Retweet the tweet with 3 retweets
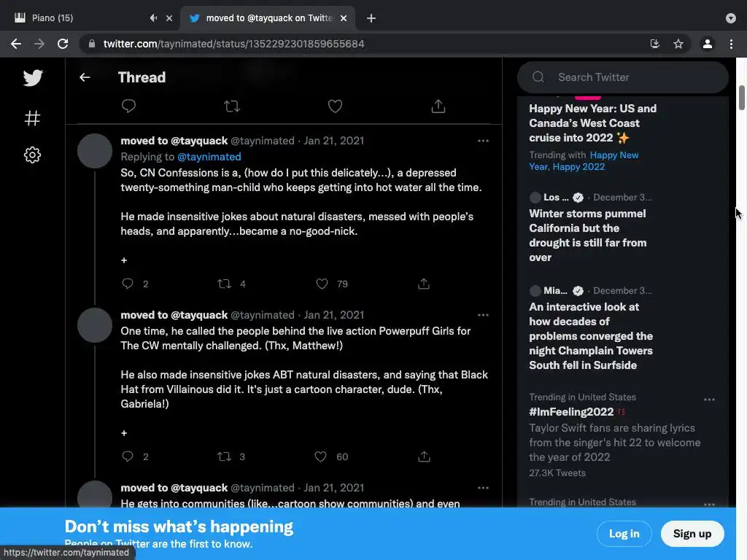 click(224, 456)
